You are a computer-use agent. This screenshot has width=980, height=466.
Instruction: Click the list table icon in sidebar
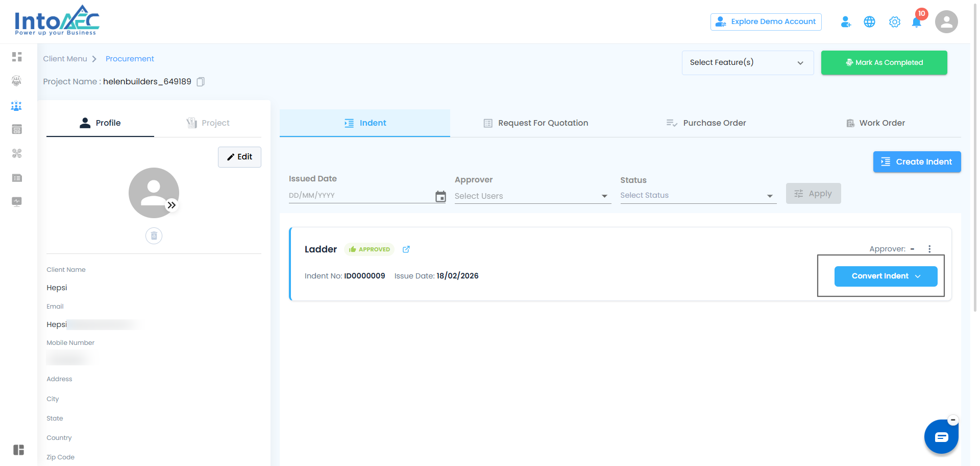[x=17, y=178]
